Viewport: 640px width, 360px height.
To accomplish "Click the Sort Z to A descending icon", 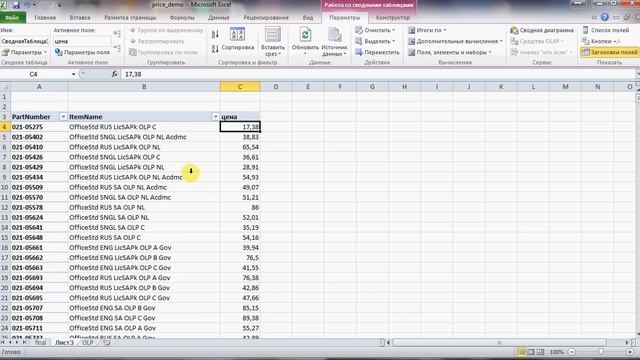I will (x=215, y=49).
